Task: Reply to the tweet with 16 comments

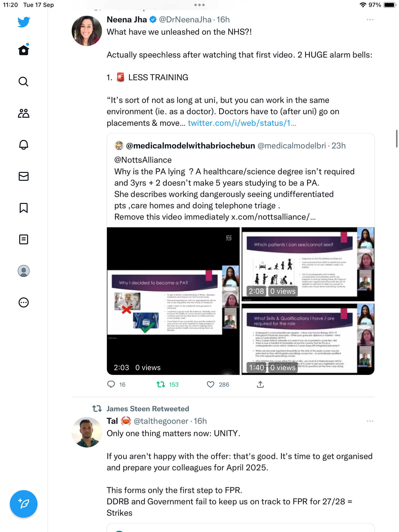Action: [111, 384]
